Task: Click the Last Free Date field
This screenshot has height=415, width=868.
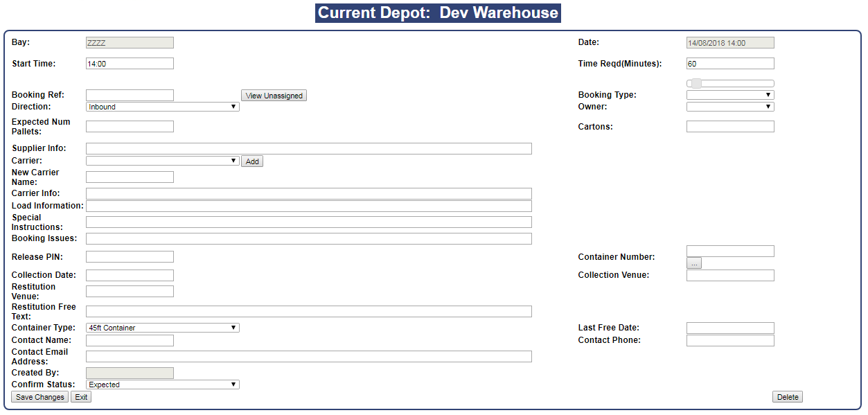Action: point(730,328)
